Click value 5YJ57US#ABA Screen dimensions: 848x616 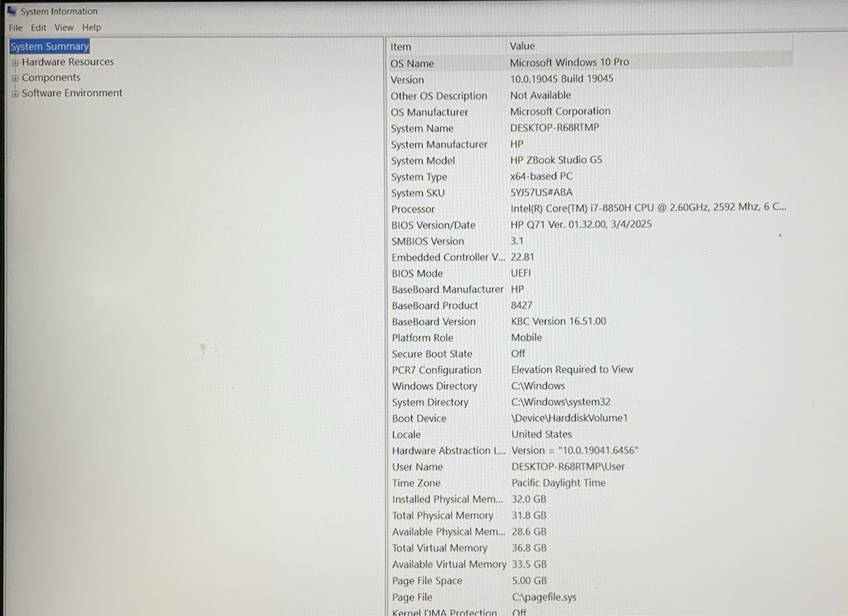tap(541, 192)
